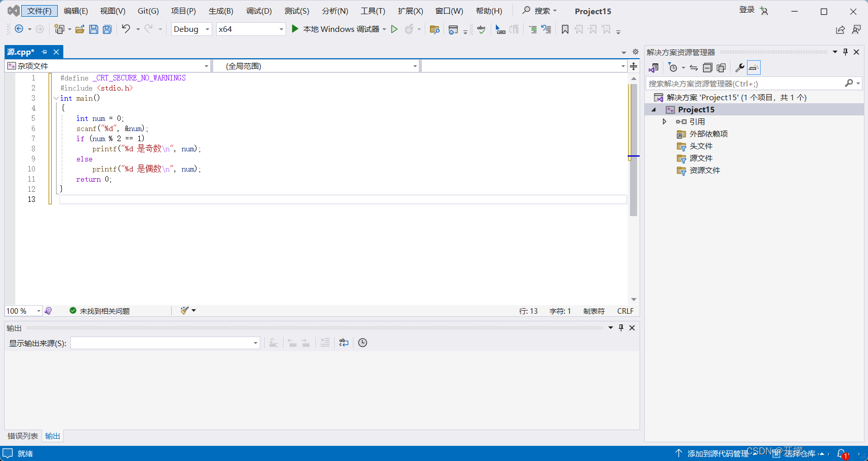The image size is (868, 461).
Task: Start without debugging using hollow play icon
Action: coord(394,29)
